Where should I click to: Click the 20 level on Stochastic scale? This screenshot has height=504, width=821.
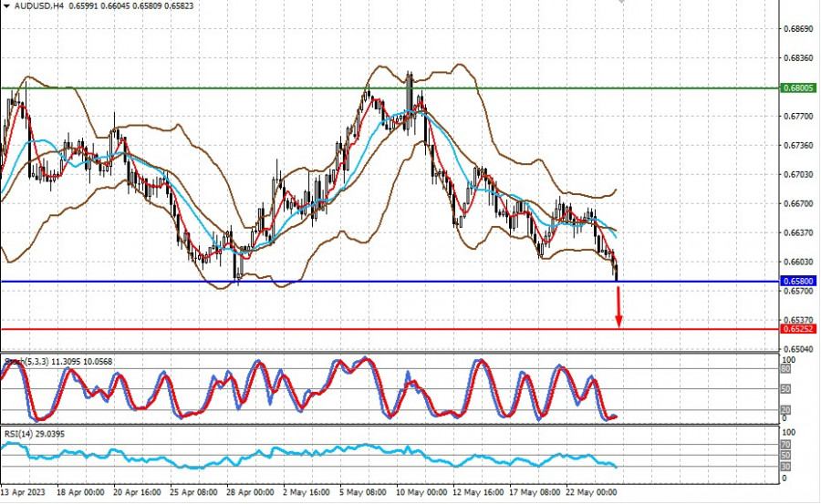coord(785,410)
